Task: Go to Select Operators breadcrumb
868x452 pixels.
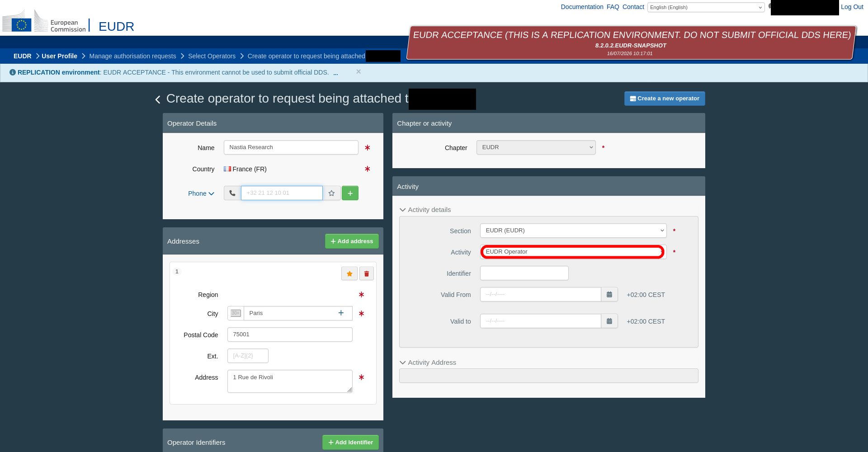Action: (x=212, y=56)
